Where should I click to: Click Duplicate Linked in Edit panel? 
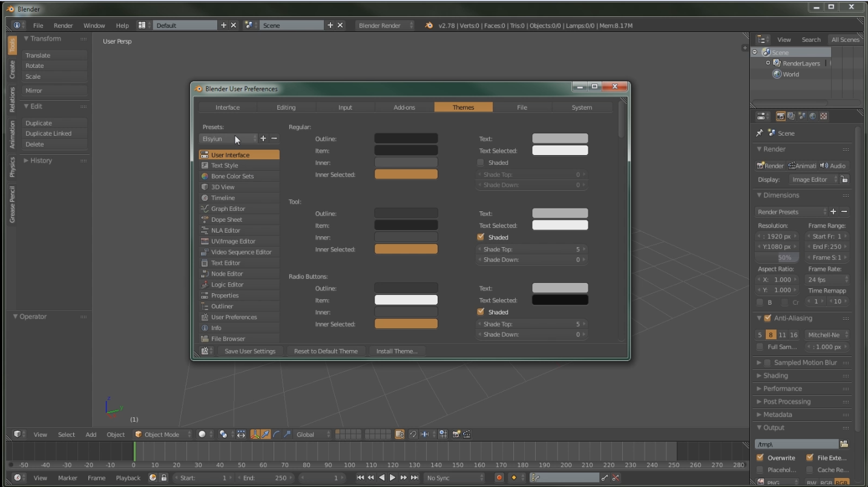[x=55, y=133]
